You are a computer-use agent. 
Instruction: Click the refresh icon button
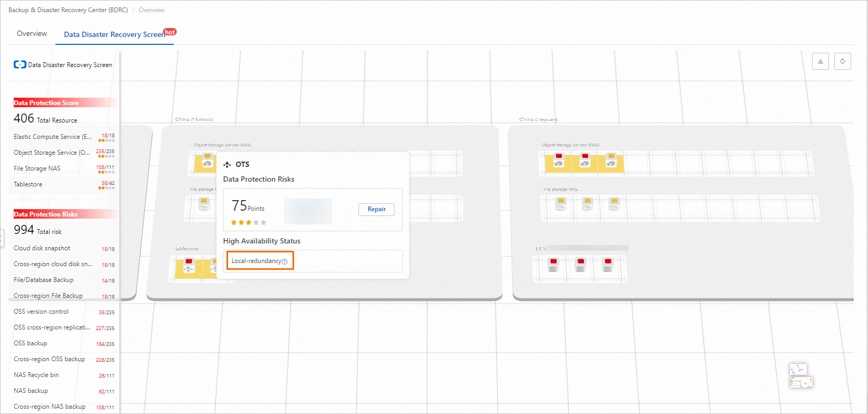pyautogui.click(x=843, y=61)
